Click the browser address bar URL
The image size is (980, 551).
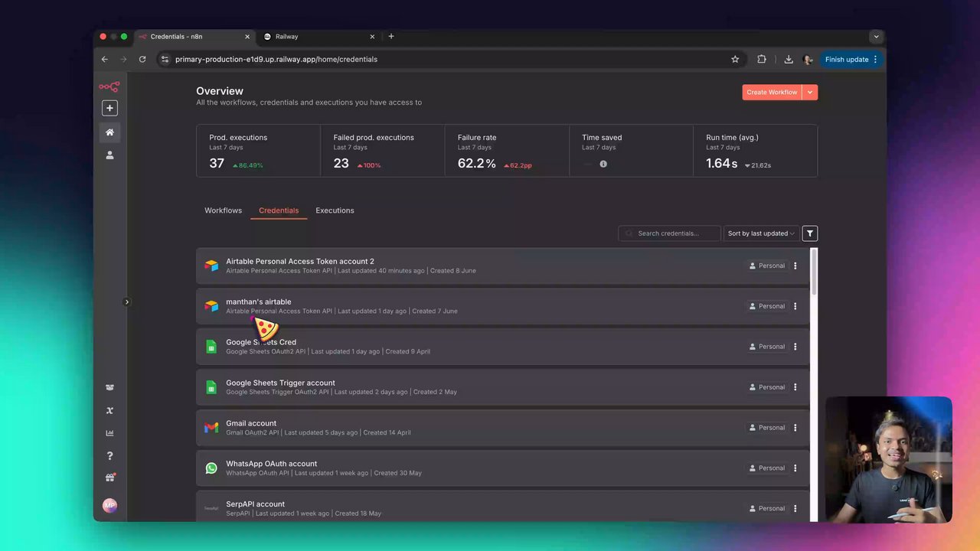(276, 59)
